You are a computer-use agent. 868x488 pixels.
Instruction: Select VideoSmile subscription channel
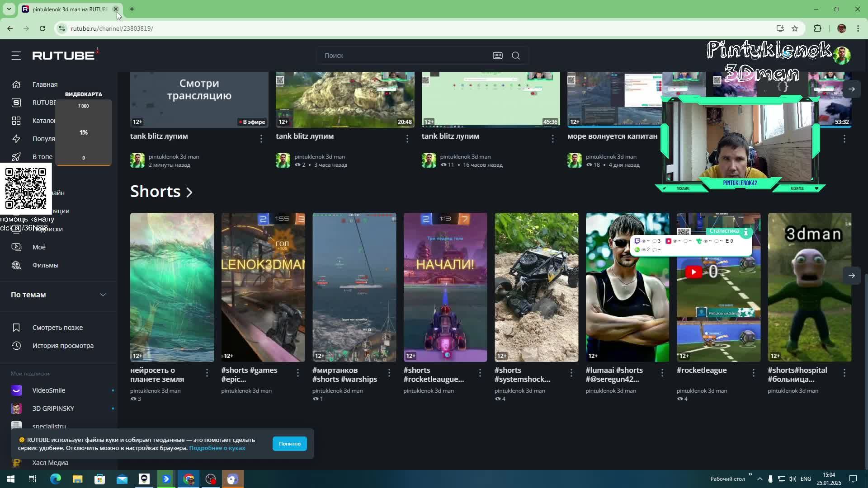[x=49, y=390]
